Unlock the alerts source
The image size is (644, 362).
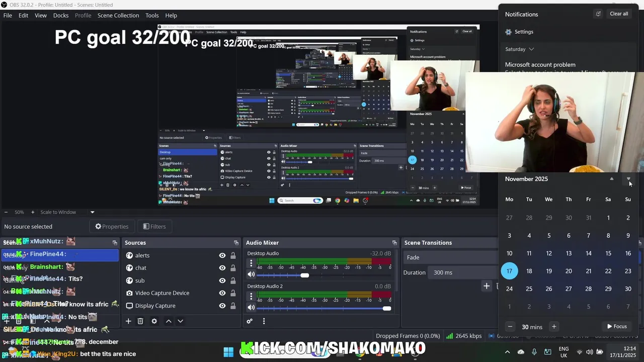click(233, 255)
